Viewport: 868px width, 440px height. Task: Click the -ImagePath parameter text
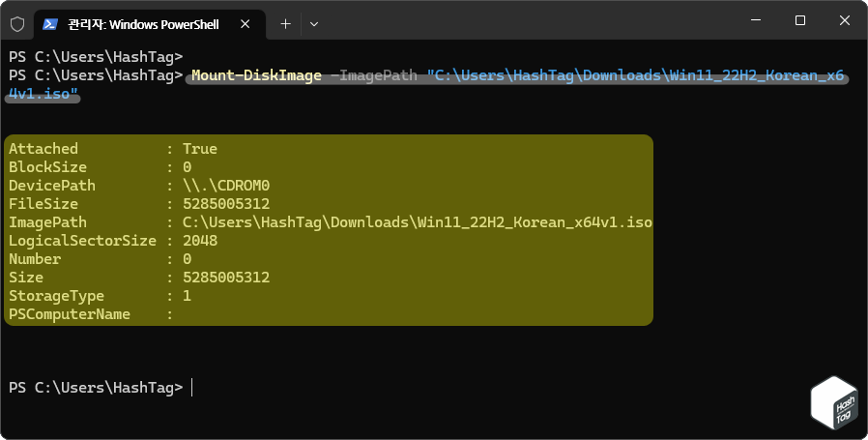[374, 75]
